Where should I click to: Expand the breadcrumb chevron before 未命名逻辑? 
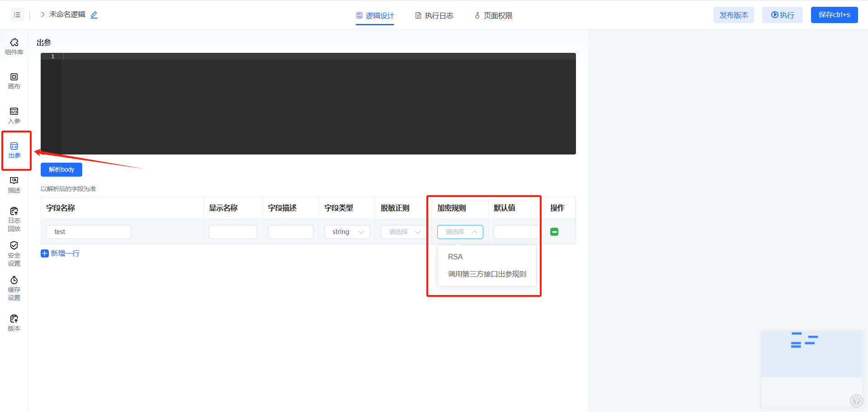coord(43,14)
